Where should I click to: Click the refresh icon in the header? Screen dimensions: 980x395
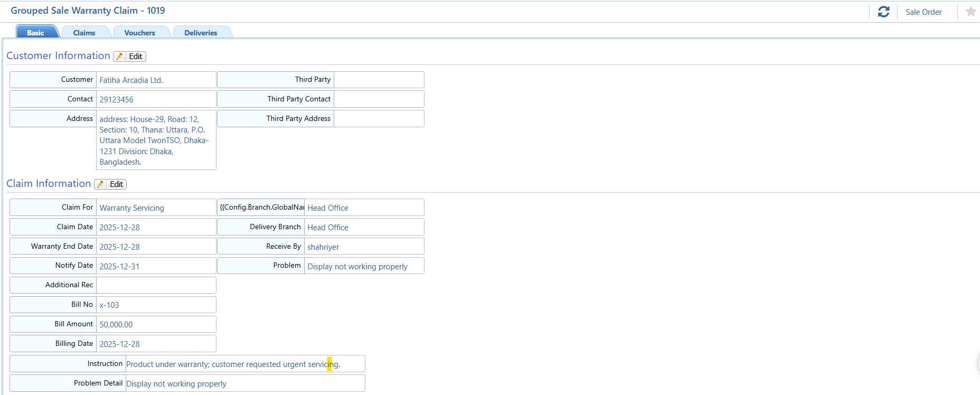[x=883, y=12]
